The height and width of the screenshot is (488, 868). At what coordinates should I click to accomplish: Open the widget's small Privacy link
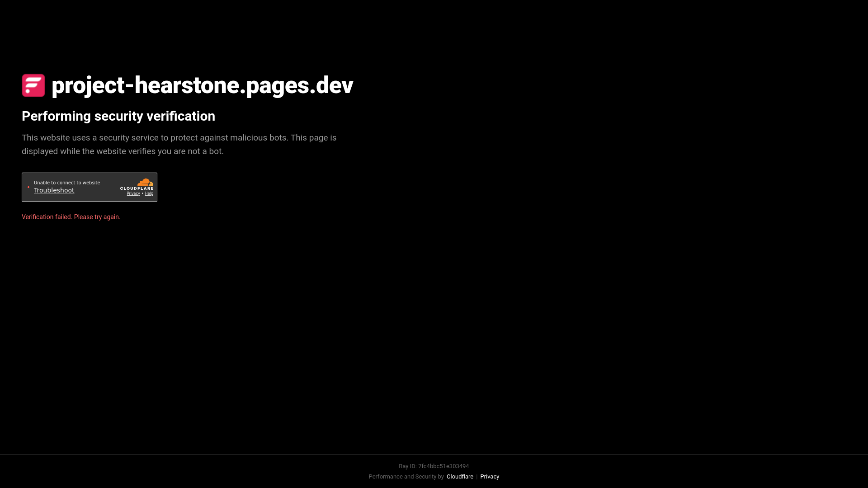133,193
